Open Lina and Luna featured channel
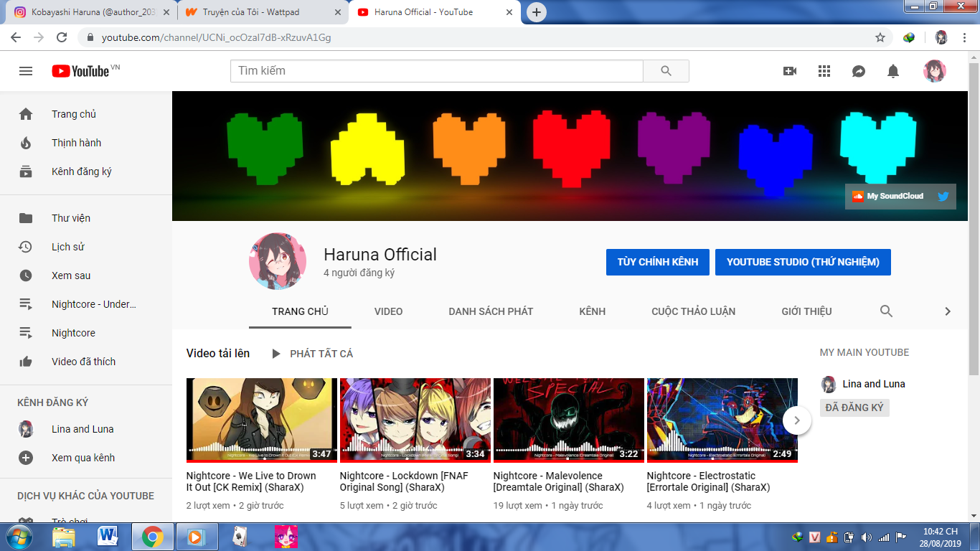 point(873,384)
